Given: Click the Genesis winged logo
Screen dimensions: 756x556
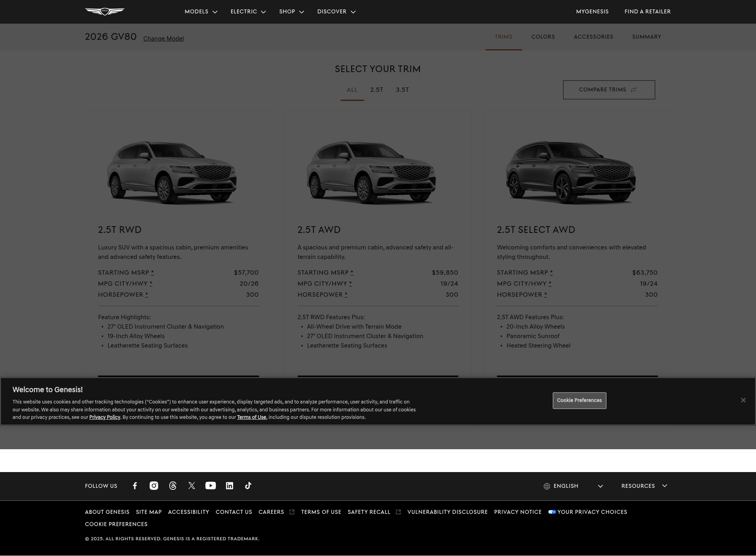Looking at the screenshot, I should (x=105, y=11).
